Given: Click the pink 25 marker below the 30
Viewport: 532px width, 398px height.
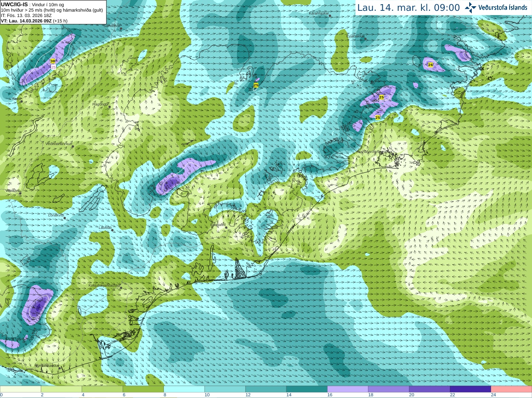Looking at the screenshot, I should tap(54, 66).
